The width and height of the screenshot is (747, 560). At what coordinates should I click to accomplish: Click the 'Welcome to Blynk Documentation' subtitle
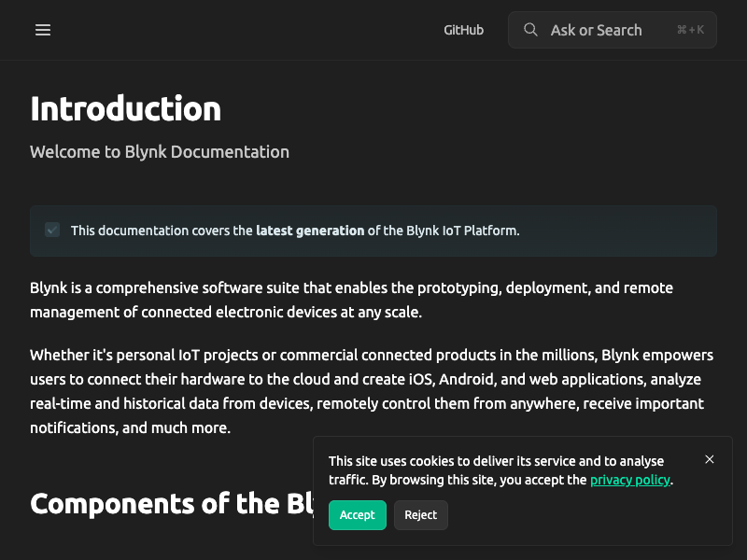click(x=160, y=152)
